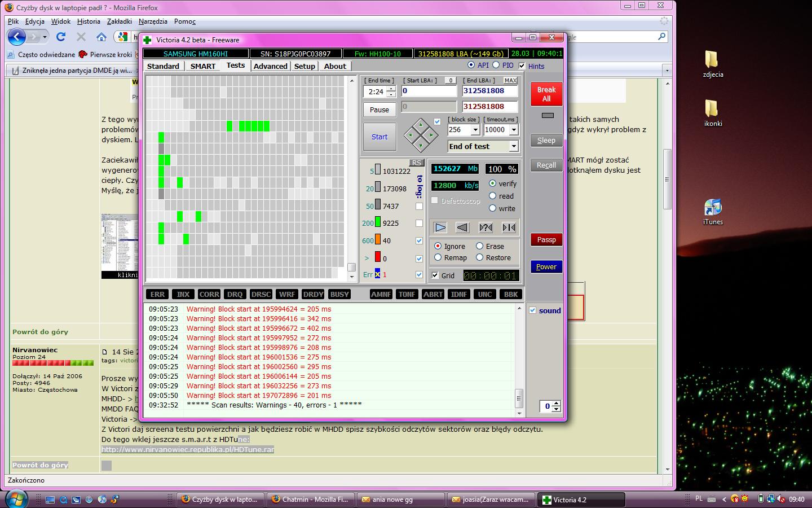Screen dimensions: 812x508
Task: Click the blue Power button
Action: pos(546,266)
